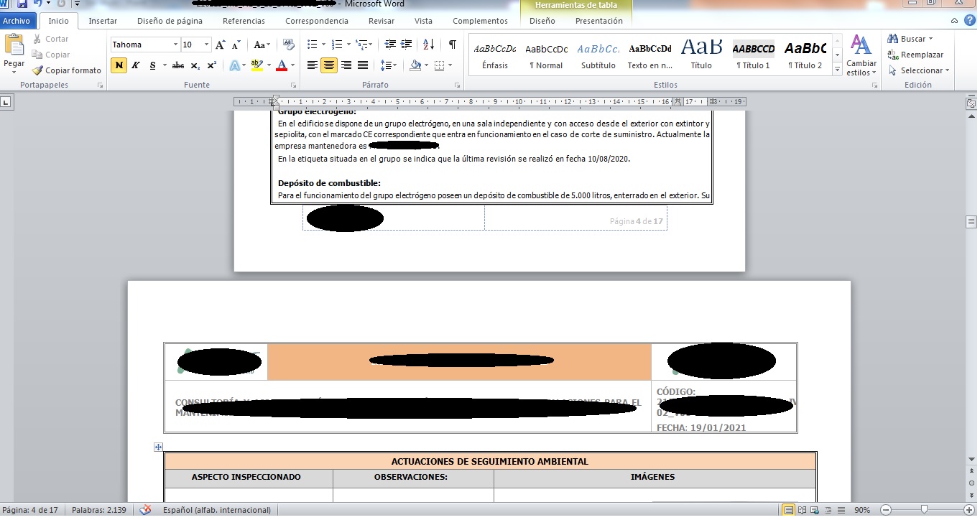
Task: Click the zoom slider handle
Action: click(x=923, y=510)
